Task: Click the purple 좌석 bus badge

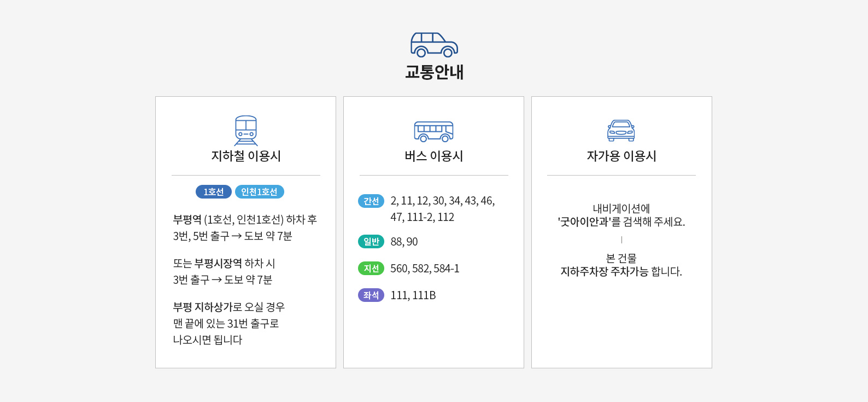Action: (x=371, y=295)
